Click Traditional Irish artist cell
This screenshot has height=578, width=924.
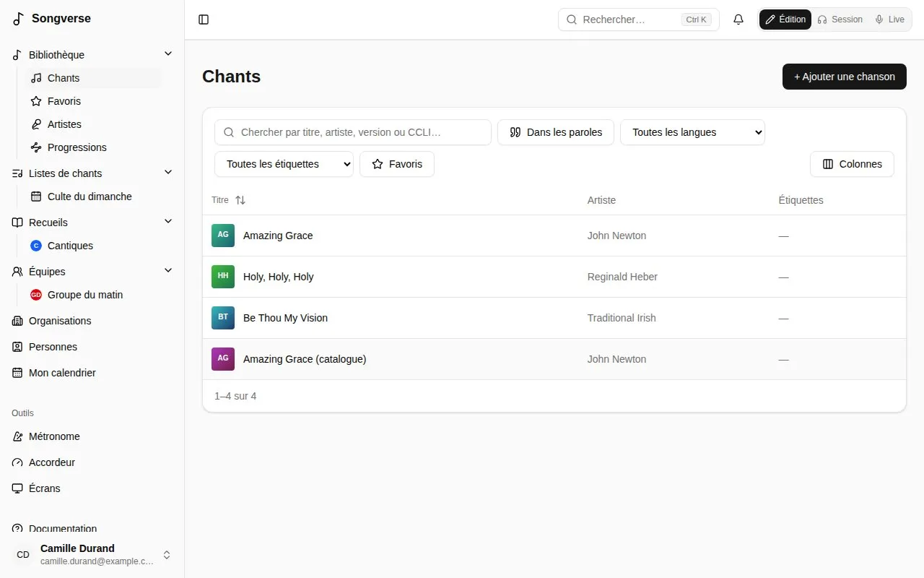(x=622, y=318)
